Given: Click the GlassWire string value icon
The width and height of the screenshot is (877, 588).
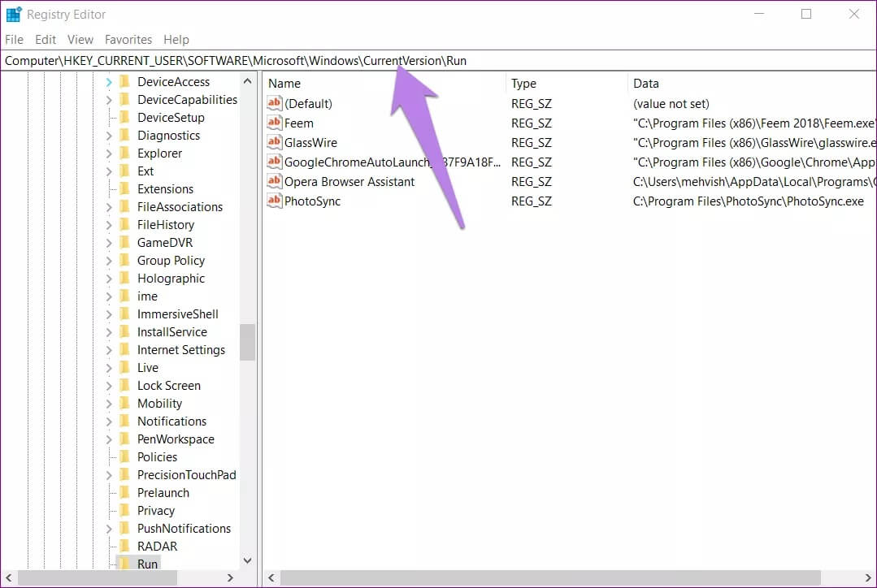Looking at the screenshot, I should tap(274, 142).
